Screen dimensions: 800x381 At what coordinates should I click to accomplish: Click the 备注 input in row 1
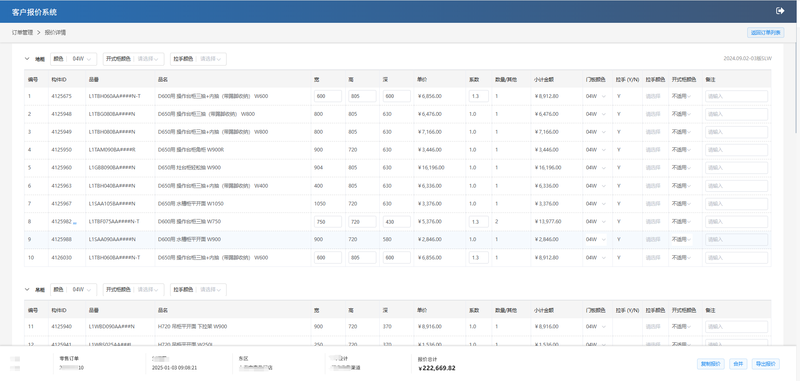[x=736, y=96]
